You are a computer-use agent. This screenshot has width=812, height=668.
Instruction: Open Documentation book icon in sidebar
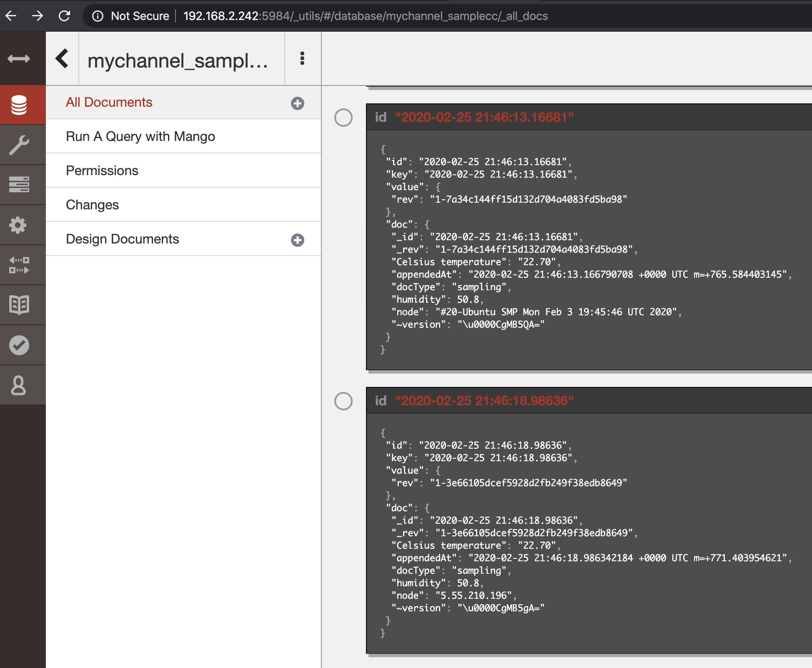coord(19,305)
